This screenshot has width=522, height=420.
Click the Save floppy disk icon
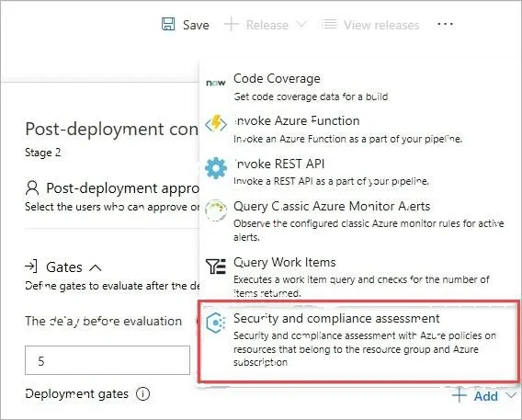[x=168, y=24]
